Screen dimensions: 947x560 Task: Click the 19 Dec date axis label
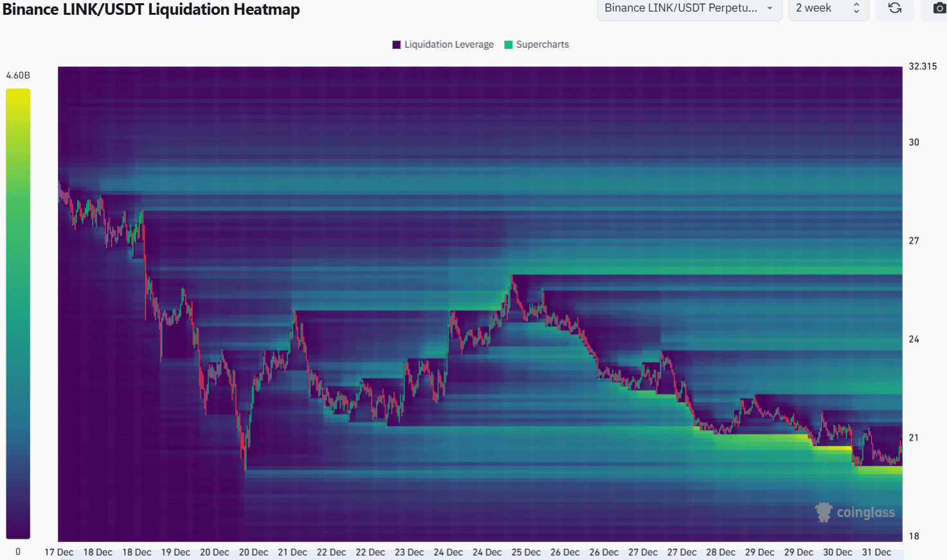[x=176, y=552]
